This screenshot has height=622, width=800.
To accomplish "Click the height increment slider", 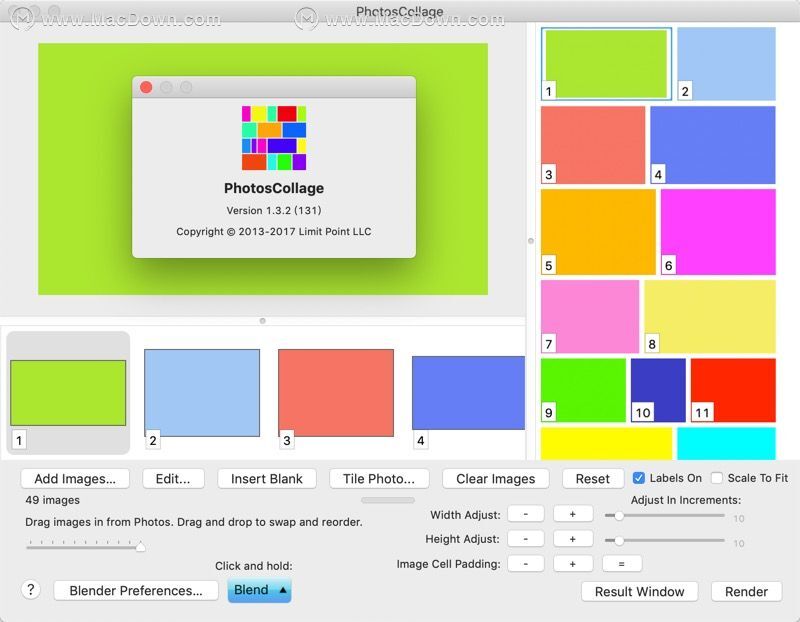I will 664,540.
